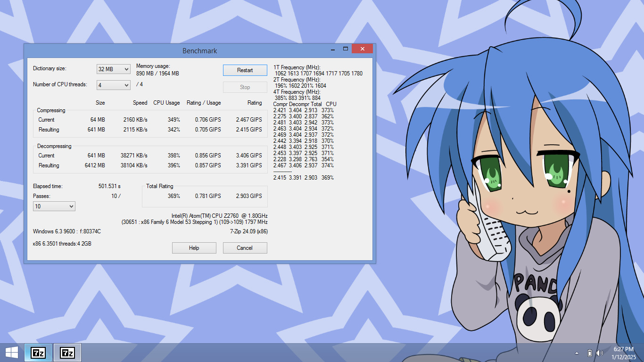
Task: Click the pass row '2.228 3.298 2.763 354%'
Action: [x=304, y=159]
